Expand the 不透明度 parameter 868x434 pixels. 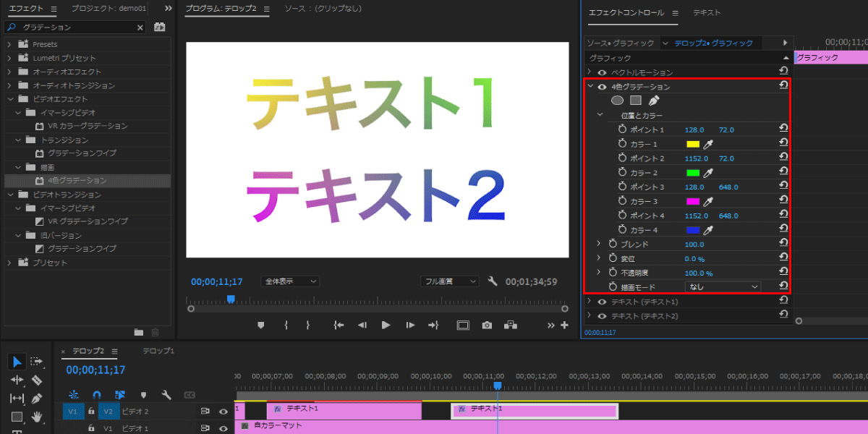click(x=598, y=273)
